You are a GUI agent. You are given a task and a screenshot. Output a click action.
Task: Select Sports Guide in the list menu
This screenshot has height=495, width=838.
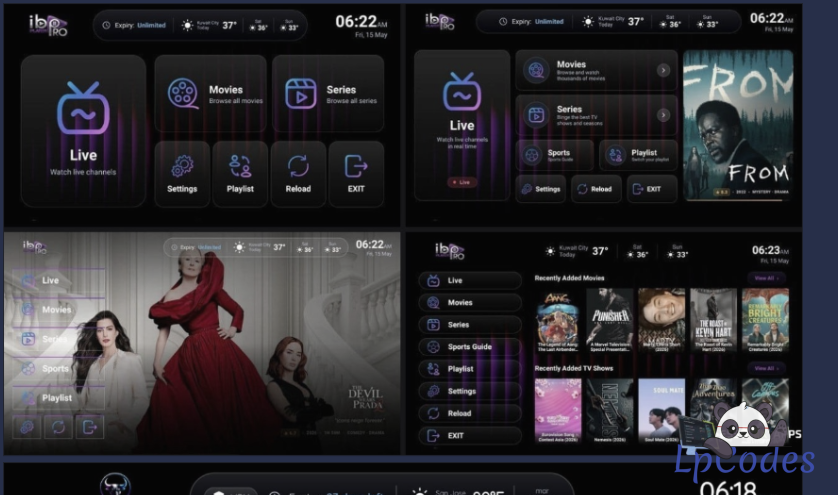[x=470, y=347]
